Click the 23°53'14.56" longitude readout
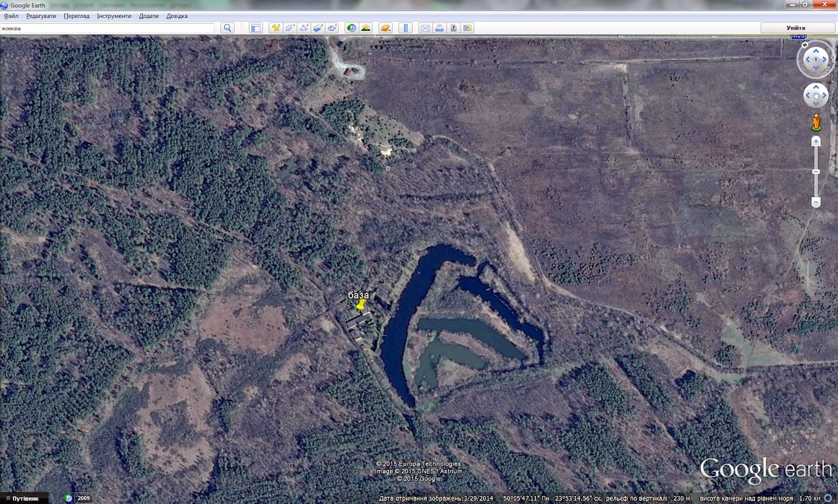838x504 pixels. [x=574, y=498]
